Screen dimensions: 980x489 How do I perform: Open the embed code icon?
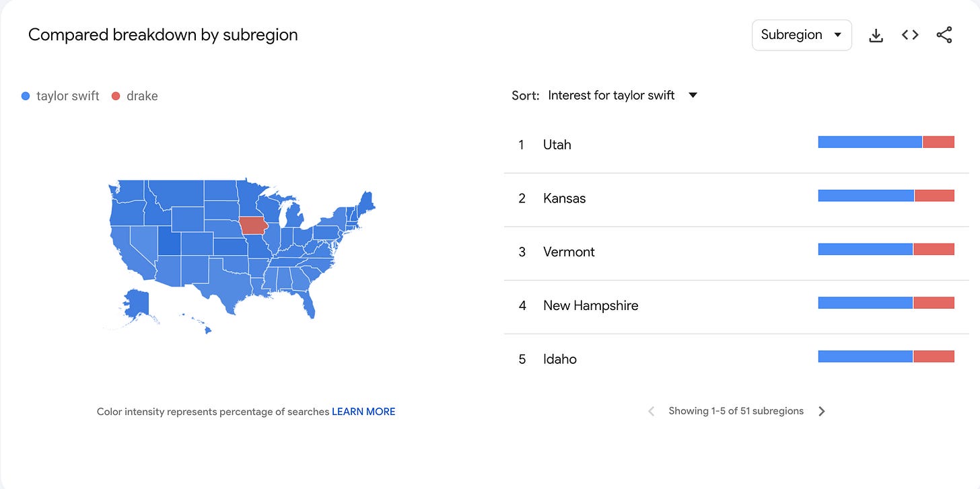point(910,35)
